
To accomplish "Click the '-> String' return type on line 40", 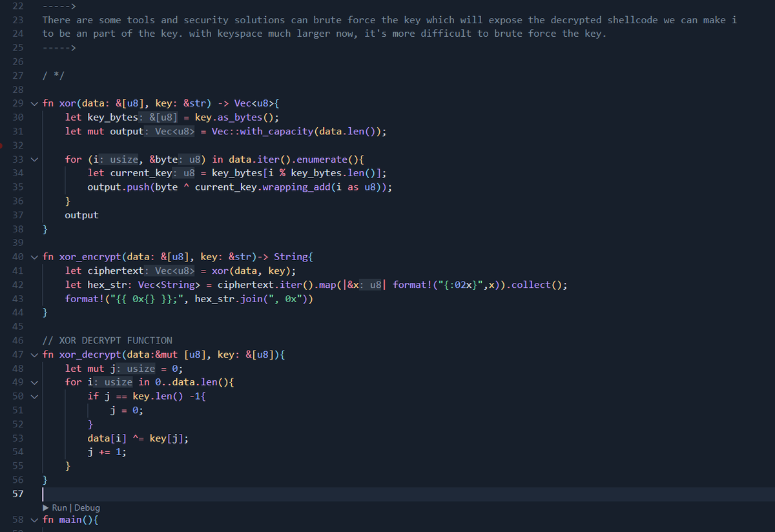I will (x=282, y=257).
